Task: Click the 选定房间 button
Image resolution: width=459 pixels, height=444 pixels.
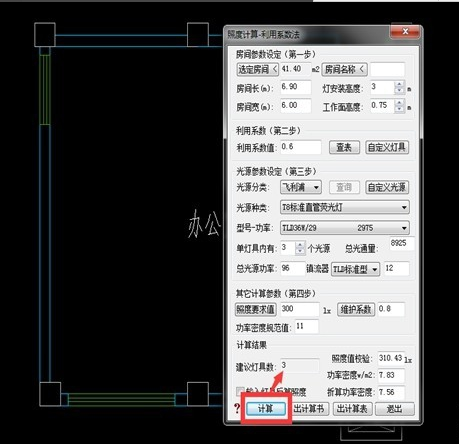Action: click(257, 69)
